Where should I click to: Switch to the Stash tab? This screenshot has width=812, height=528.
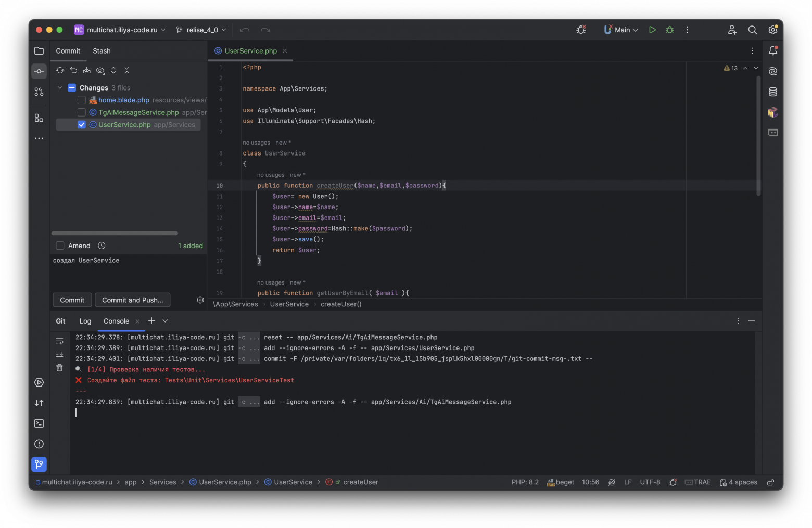[102, 51]
